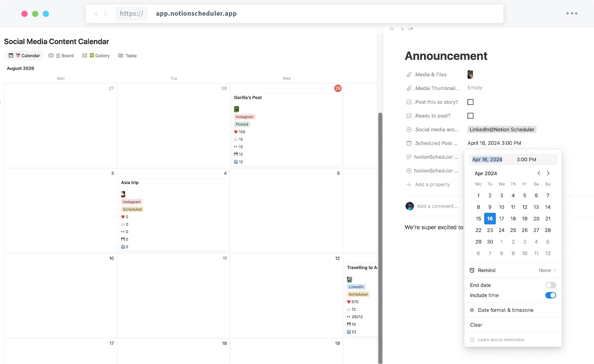Click the .Media & Files attachment icon
Screen dimensions: 594x364
click(409, 75)
